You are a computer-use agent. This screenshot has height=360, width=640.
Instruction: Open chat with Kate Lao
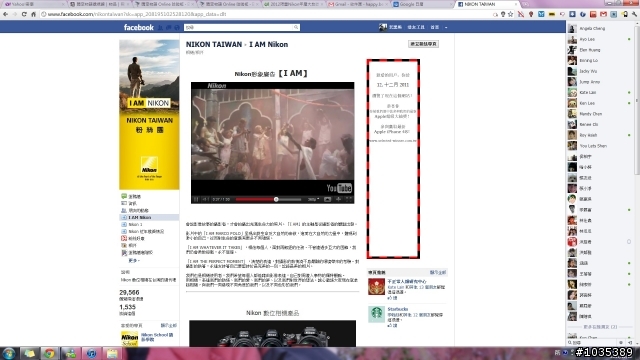pyautogui.click(x=600, y=93)
